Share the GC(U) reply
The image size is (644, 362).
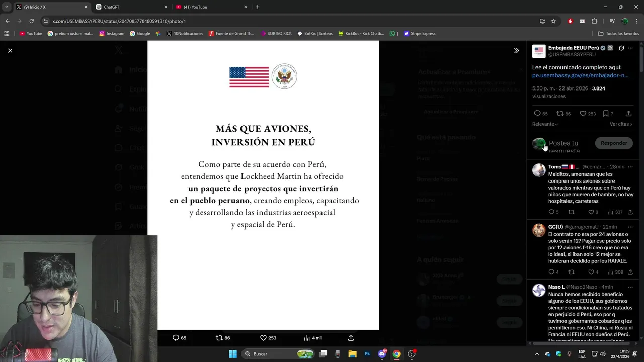pos(630,272)
